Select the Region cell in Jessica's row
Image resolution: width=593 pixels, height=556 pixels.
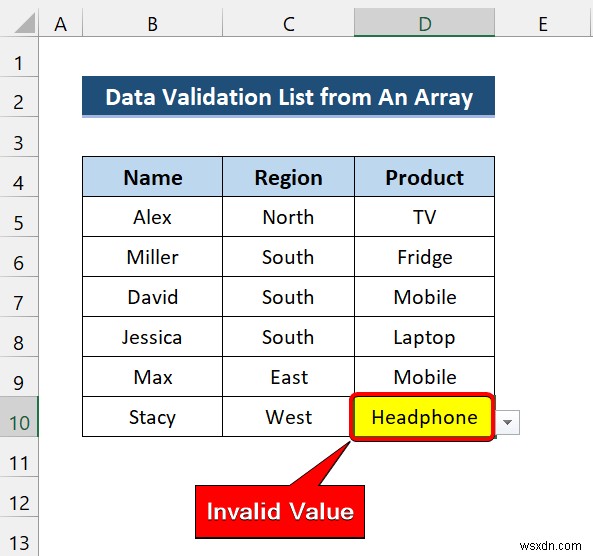tap(289, 337)
